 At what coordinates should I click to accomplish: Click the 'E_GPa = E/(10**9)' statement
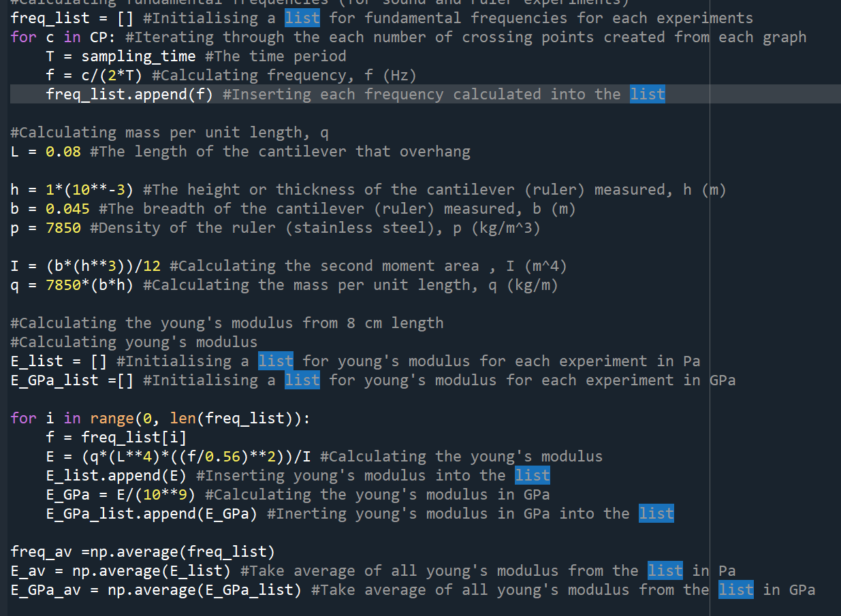[121, 494]
